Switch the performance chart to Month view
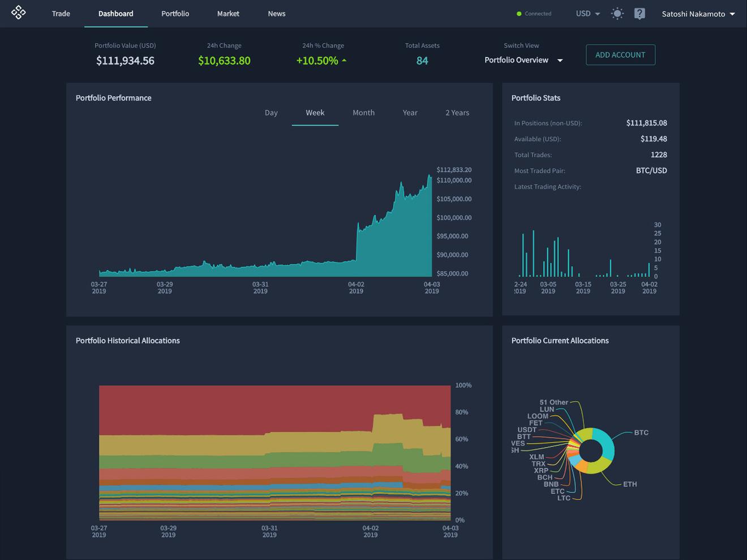 pyautogui.click(x=363, y=113)
